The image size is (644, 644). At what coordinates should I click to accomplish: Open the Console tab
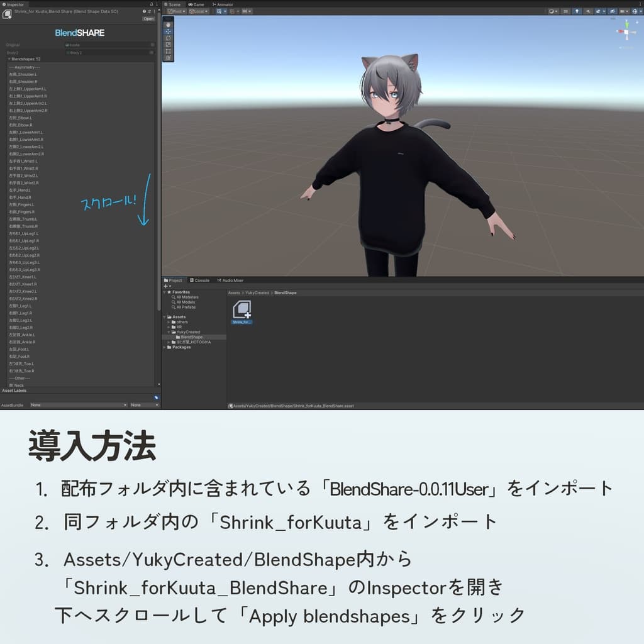(x=199, y=280)
